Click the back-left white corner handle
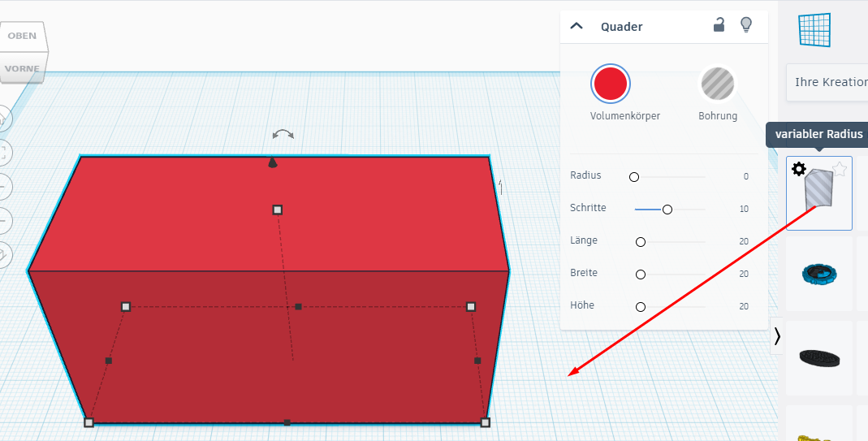Screen dimensions: 868x441 (x=126, y=306)
